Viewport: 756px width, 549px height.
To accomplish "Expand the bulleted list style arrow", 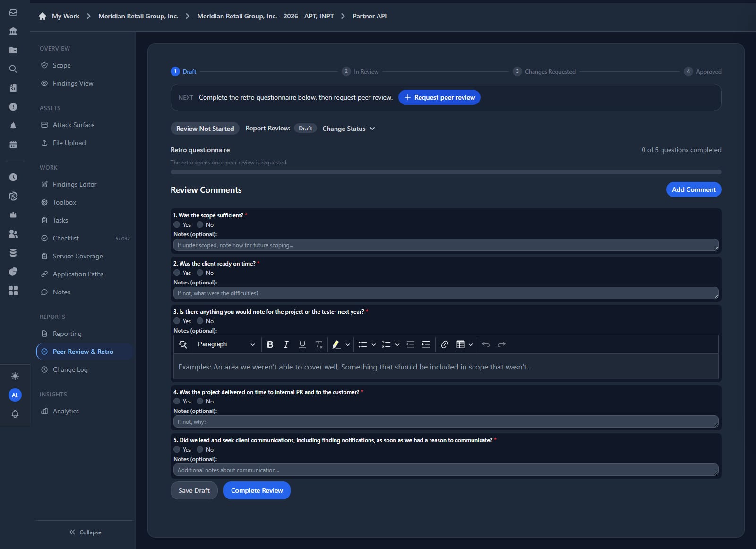I will [374, 344].
